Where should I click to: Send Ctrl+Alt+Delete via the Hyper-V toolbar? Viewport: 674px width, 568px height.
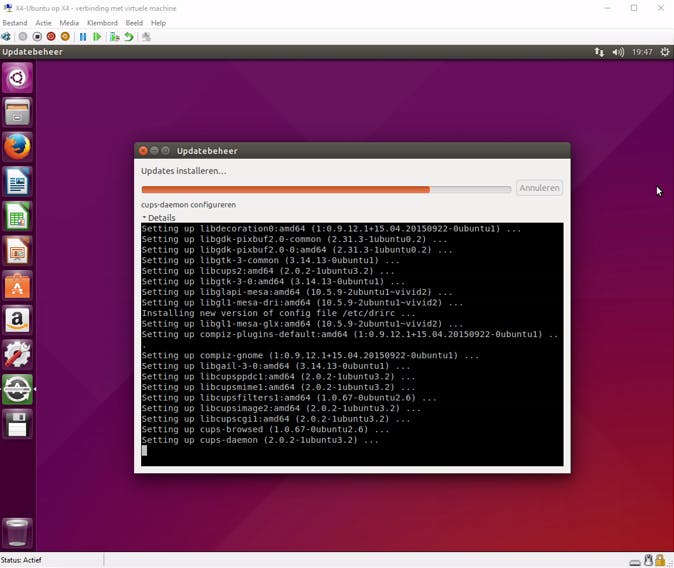pos(6,37)
